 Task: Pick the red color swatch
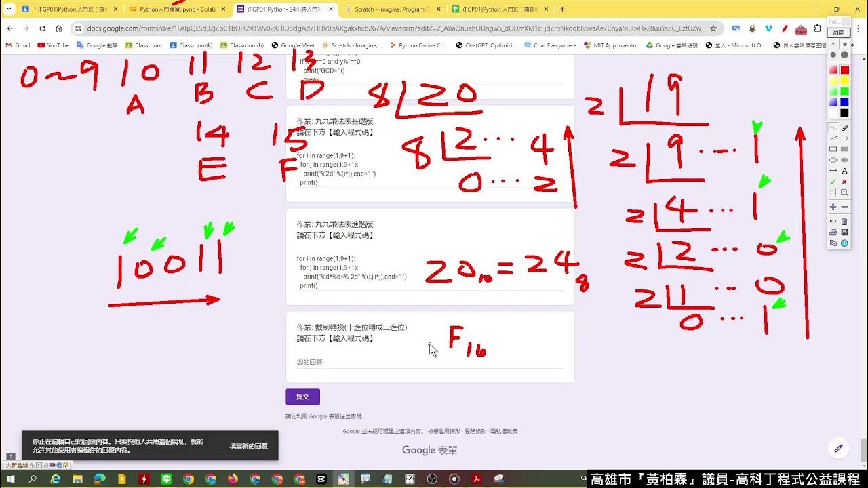click(x=844, y=70)
